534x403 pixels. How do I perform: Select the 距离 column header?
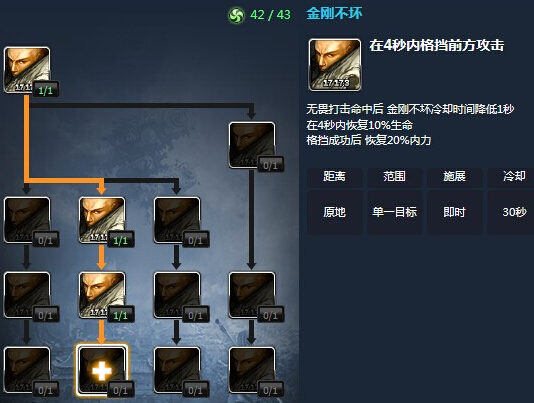pos(334,177)
